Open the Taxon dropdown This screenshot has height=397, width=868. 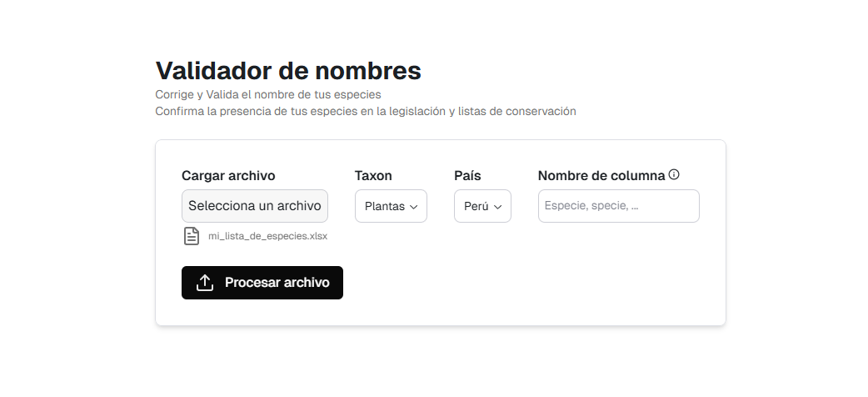click(391, 206)
